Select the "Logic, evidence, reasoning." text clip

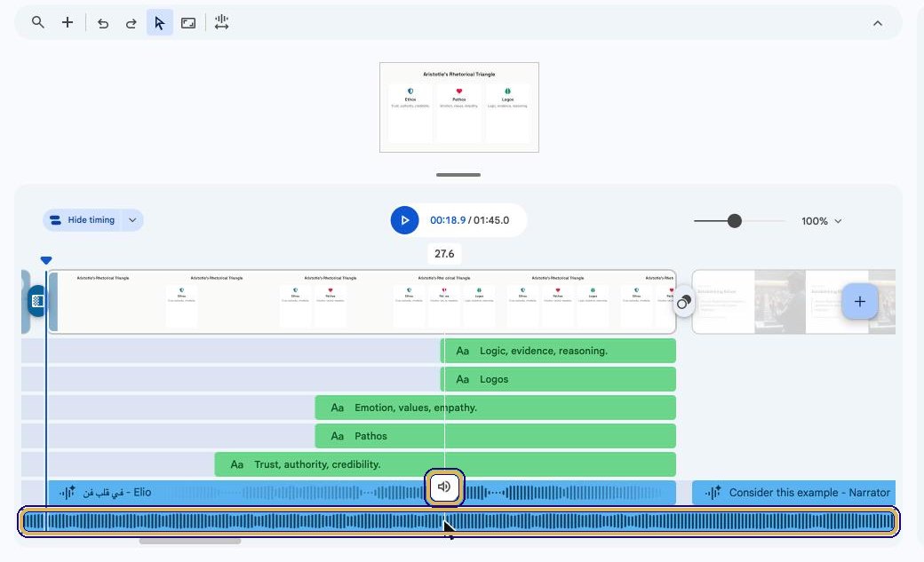(x=558, y=351)
